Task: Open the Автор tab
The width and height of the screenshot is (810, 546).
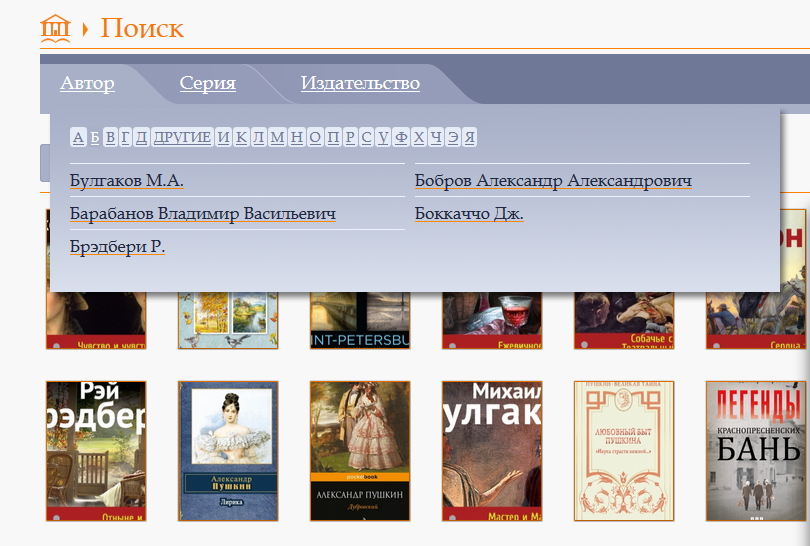Action: pos(87,83)
